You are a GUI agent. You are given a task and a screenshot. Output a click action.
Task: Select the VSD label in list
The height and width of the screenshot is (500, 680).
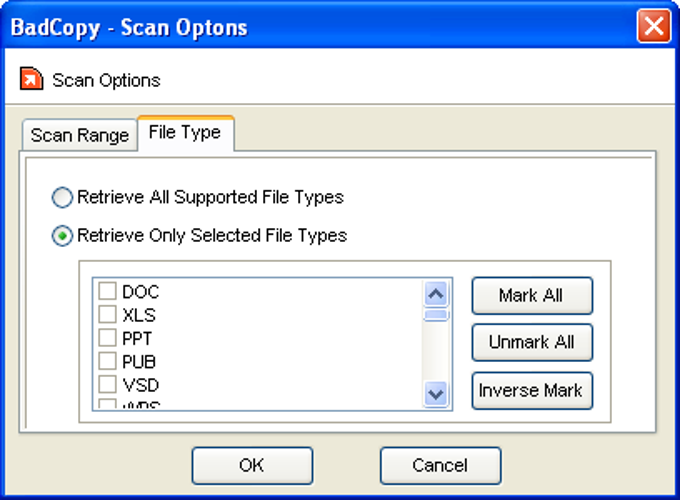click(141, 385)
